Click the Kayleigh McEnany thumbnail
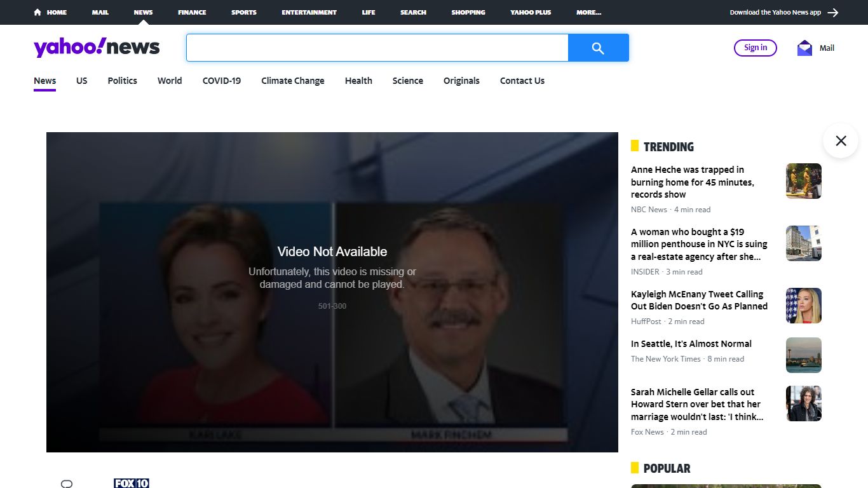This screenshot has height=488, width=868. click(804, 306)
